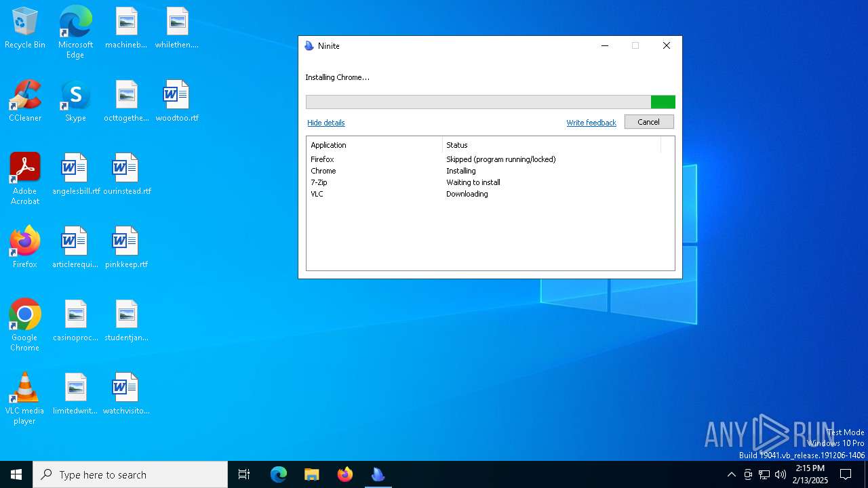
Task: Switch to Firefox on the taskbar
Action: coord(344,474)
